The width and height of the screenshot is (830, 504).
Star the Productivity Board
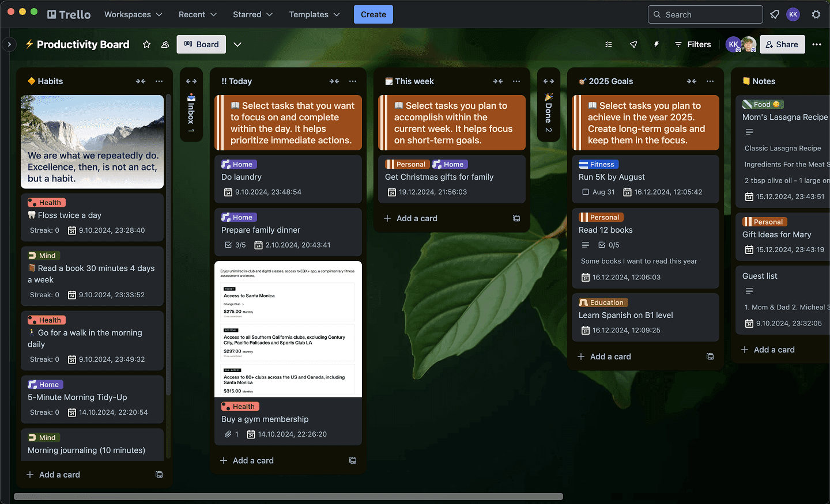click(x=146, y=44)
